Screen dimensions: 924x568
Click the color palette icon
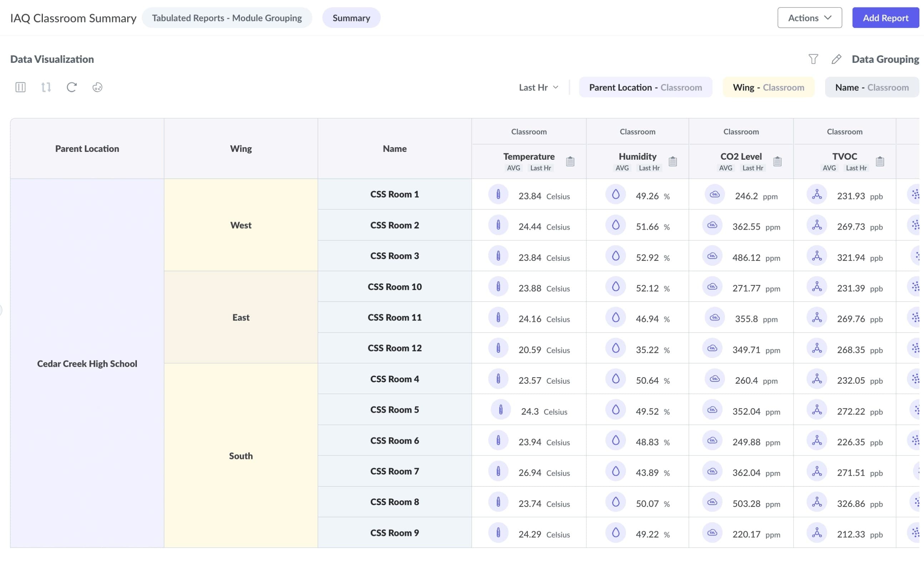point(97,87)
